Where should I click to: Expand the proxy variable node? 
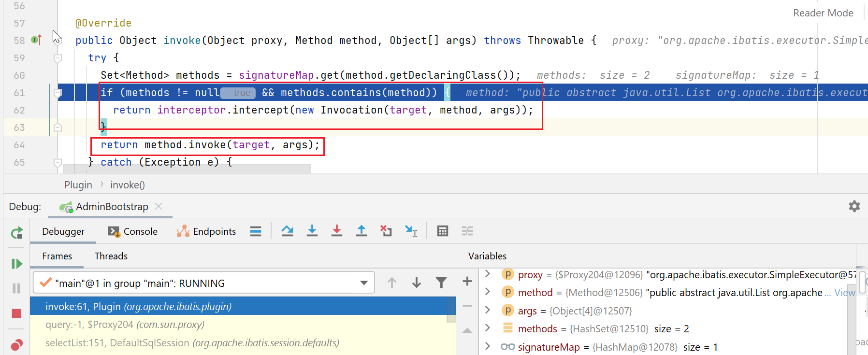(488, 274)
